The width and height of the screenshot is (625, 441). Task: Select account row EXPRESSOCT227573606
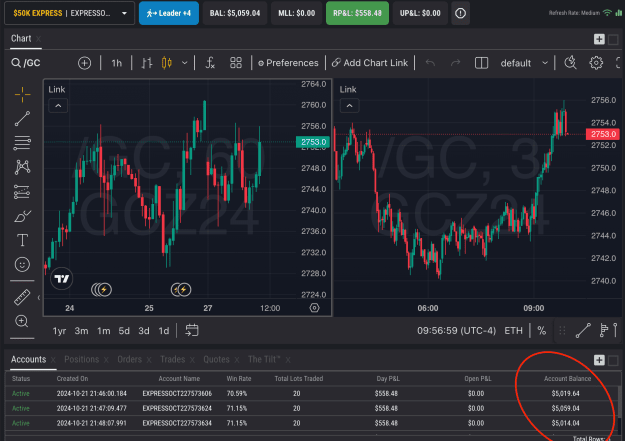click(x=311, y=394)
